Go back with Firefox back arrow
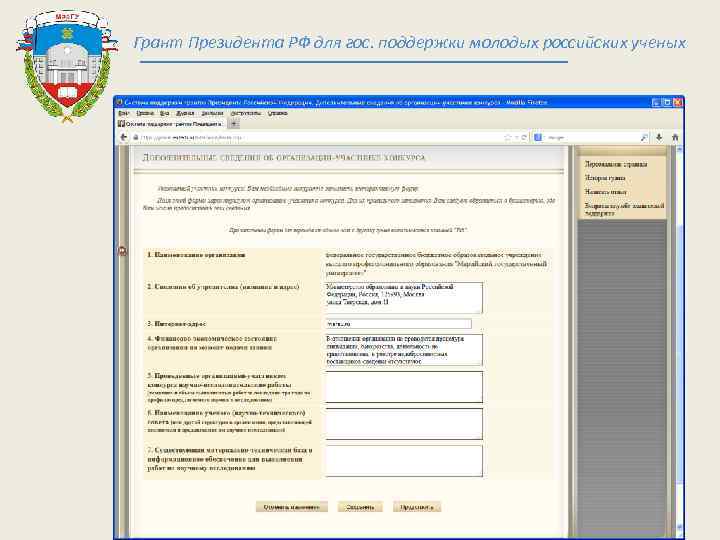 click(x=123, y=137)
